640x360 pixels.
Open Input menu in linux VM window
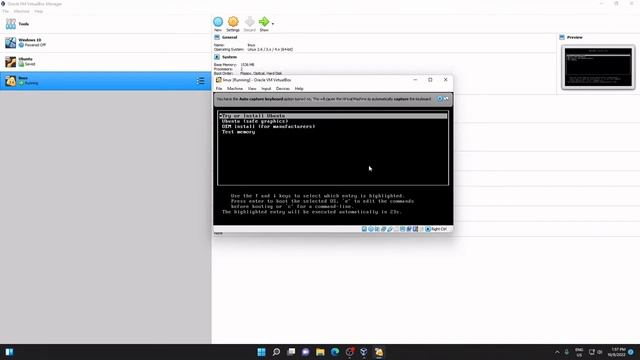[266, 89]
